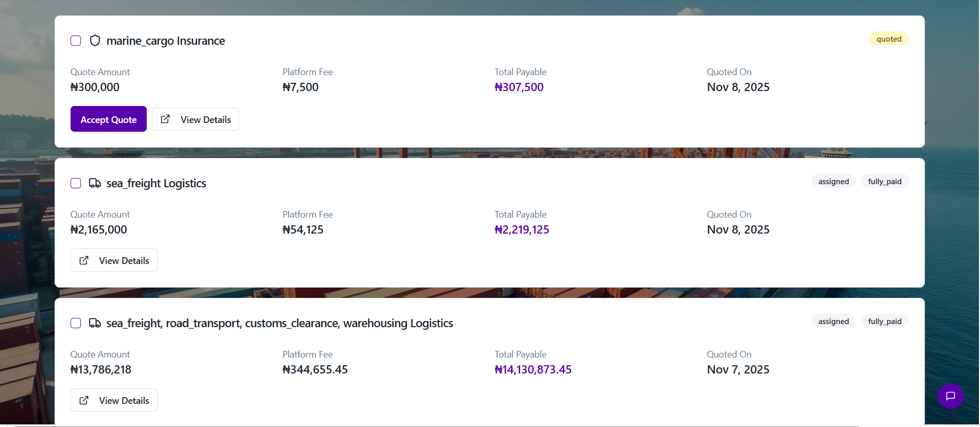Check the box for the warehousing Logistics quote
Viewport: 980px width, 427px height.
click(x=76, y=323)
